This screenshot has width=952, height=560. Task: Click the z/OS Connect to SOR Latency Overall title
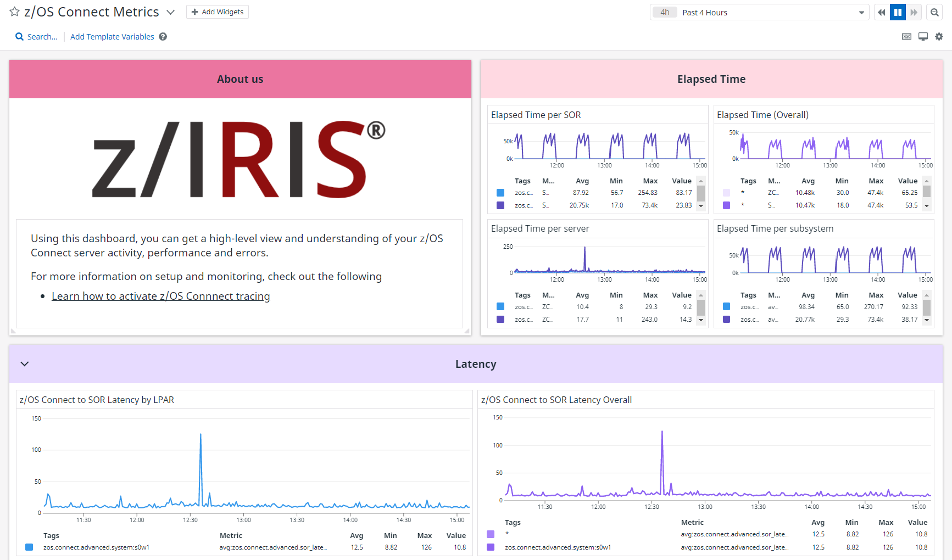click(556, 400)
